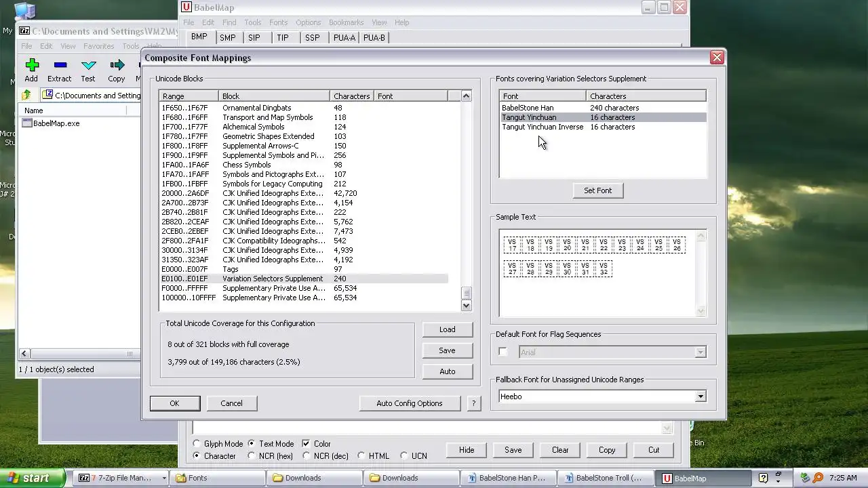Switch to the SMP tab
This screenshot has height=488, width=868.
coord(227,38)
